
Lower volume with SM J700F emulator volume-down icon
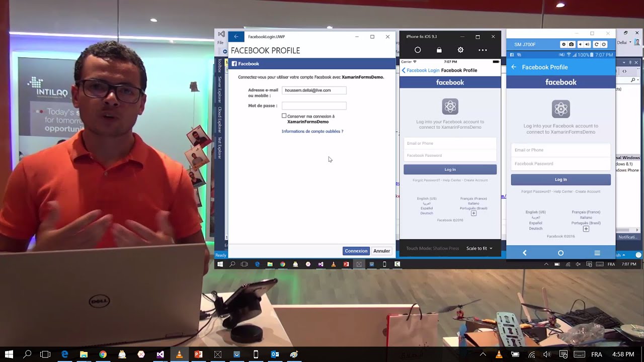coord(580,44)
